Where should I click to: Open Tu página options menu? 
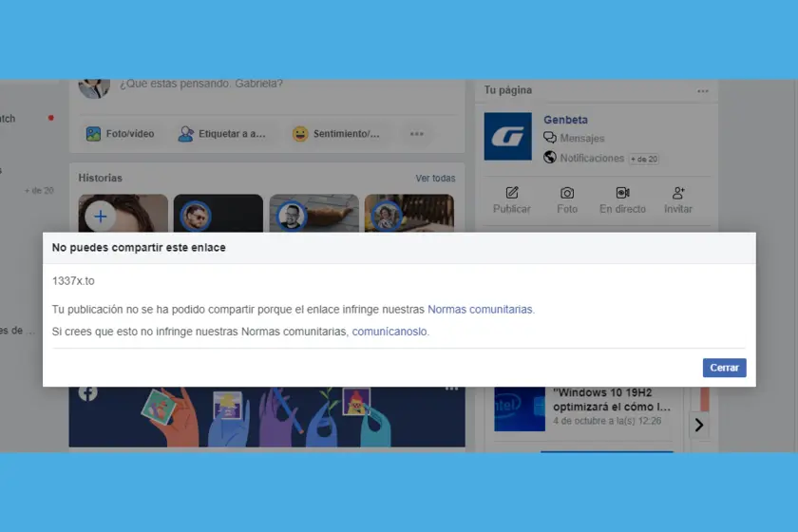click(x=703, y=91)
